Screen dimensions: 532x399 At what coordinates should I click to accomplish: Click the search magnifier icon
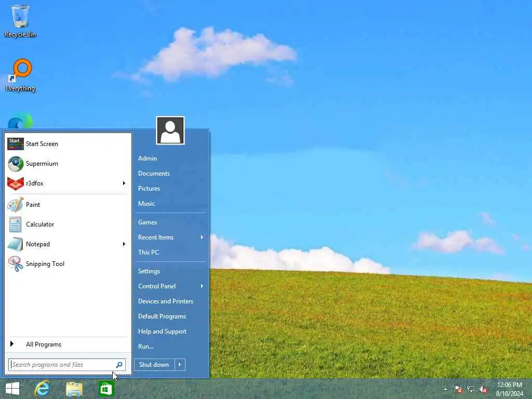(119, 365)
